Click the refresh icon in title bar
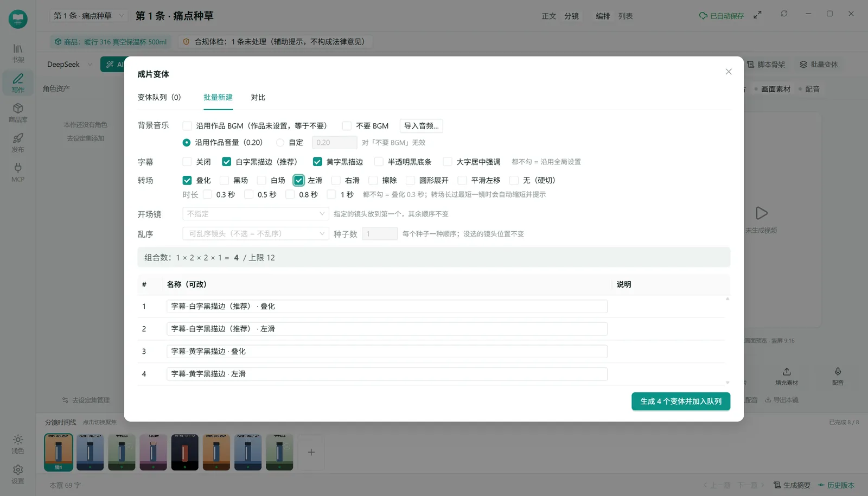Screen dimensions: 868x496 (784, 14)
